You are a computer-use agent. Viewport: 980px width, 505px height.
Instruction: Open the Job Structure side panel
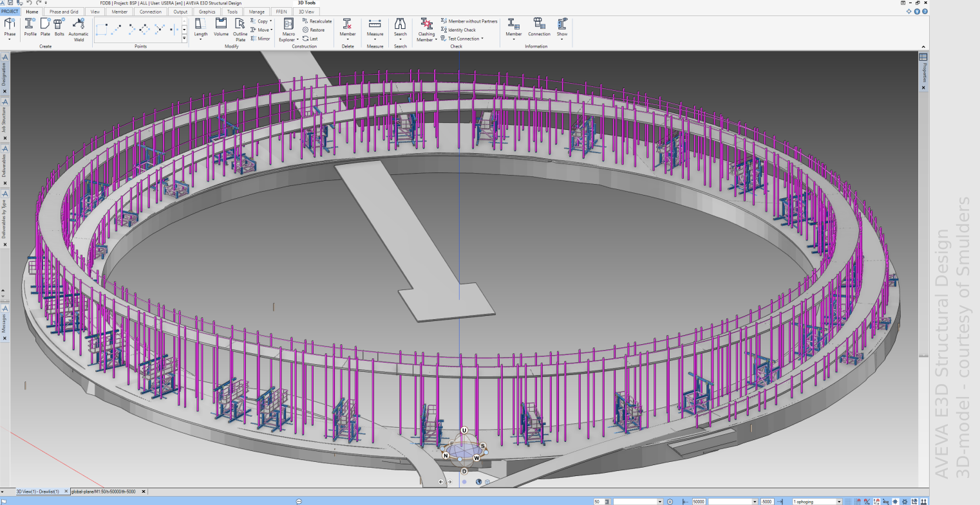point(4,120)
